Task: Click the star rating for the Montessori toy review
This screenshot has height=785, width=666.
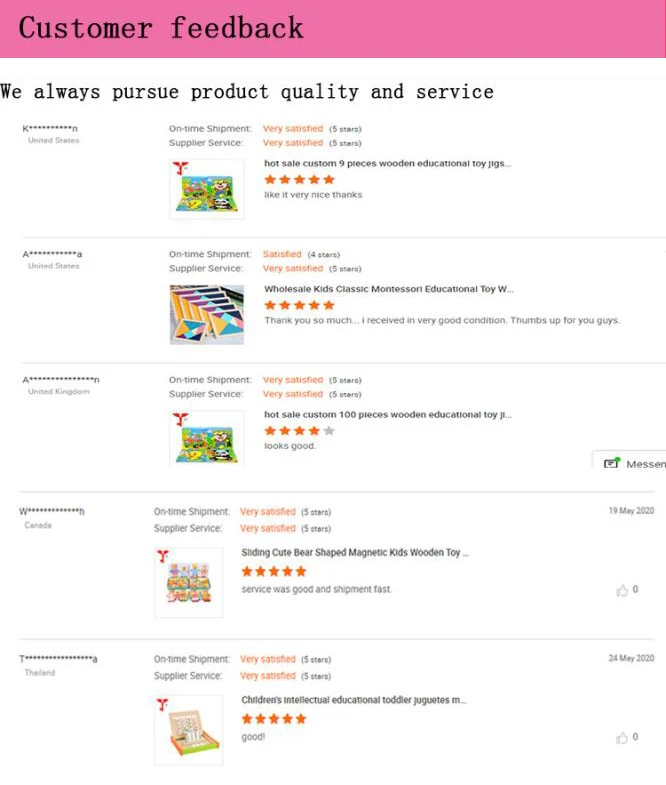Action: pos(299,305)
